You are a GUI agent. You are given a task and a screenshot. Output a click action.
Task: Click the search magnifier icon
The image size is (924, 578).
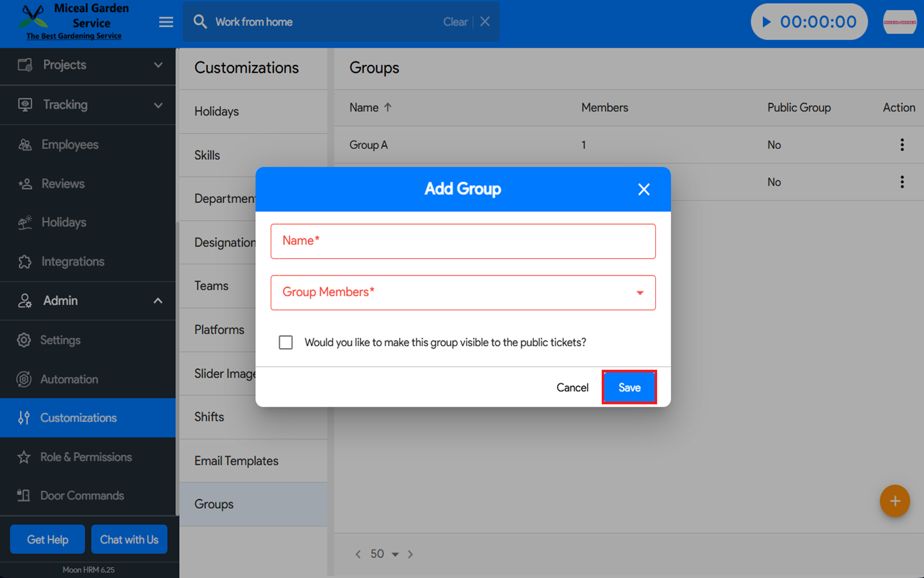tap(200, 22)
